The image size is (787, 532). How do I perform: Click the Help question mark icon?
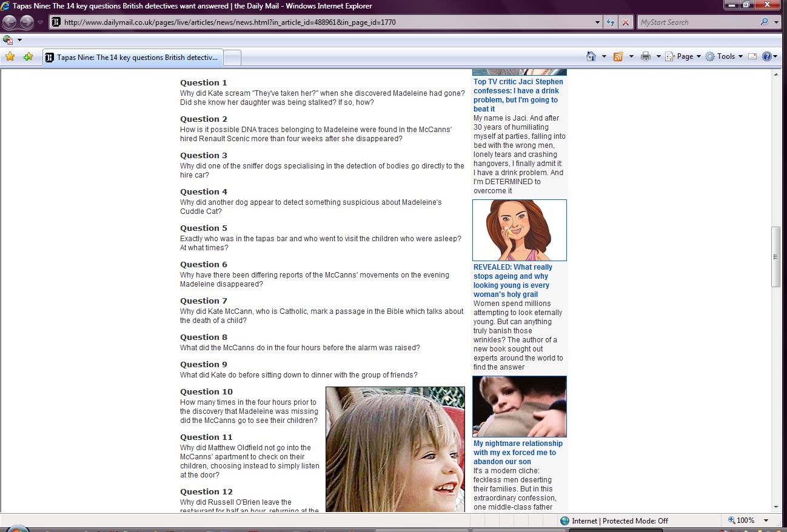coord(766,56)
